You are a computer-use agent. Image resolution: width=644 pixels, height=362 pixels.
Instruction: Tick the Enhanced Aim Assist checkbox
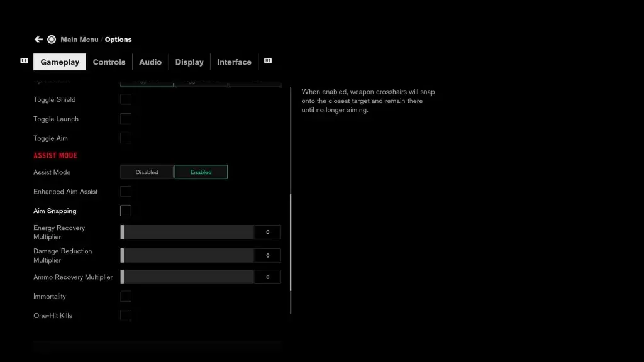126,192
